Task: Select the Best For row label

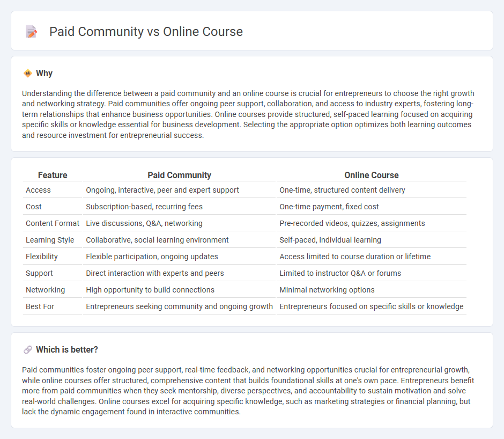Action: pyautogui.click(x=40, y=306)
